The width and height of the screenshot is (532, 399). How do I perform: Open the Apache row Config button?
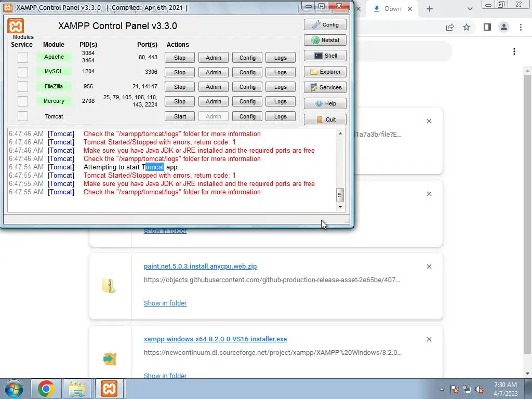[x=247, y=58]
